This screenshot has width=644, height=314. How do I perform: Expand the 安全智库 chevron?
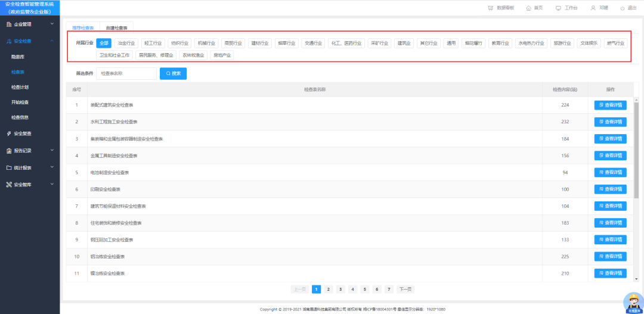(x=52, y=184)
